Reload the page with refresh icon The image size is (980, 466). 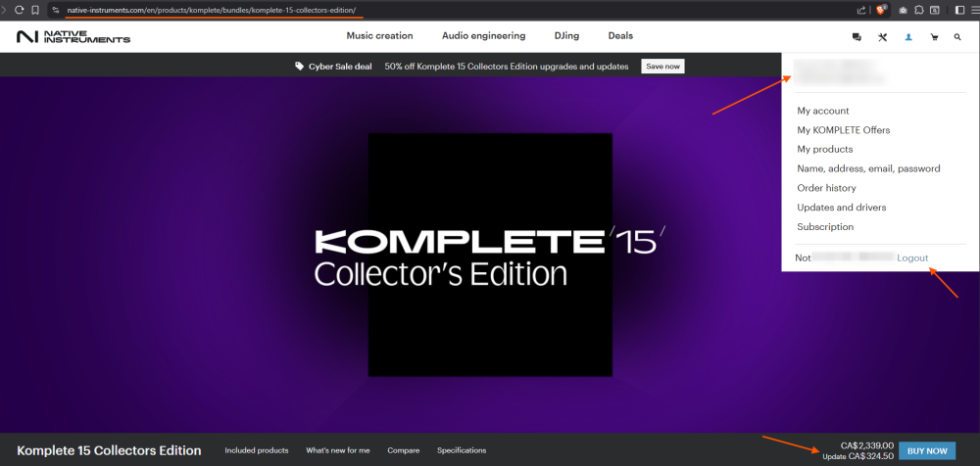pyautogui.click(x=20, y=10)
